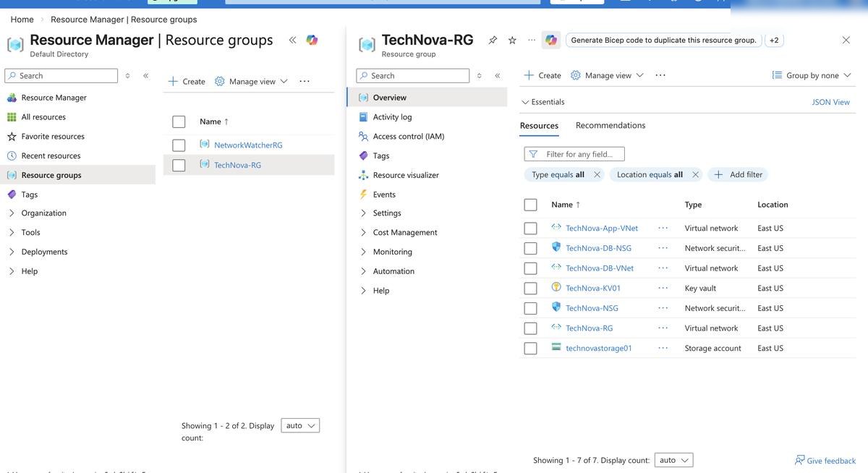The image size is (868, 473).
Task: Click Add filter button
Action: pyautogui.click(x=739, y=174)
